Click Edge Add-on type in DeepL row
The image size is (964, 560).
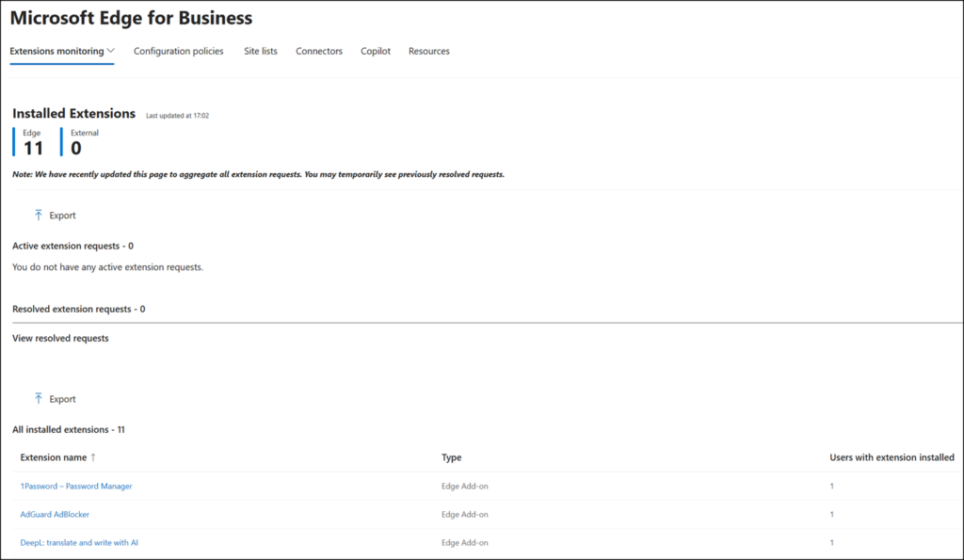(x=465, y=543)
